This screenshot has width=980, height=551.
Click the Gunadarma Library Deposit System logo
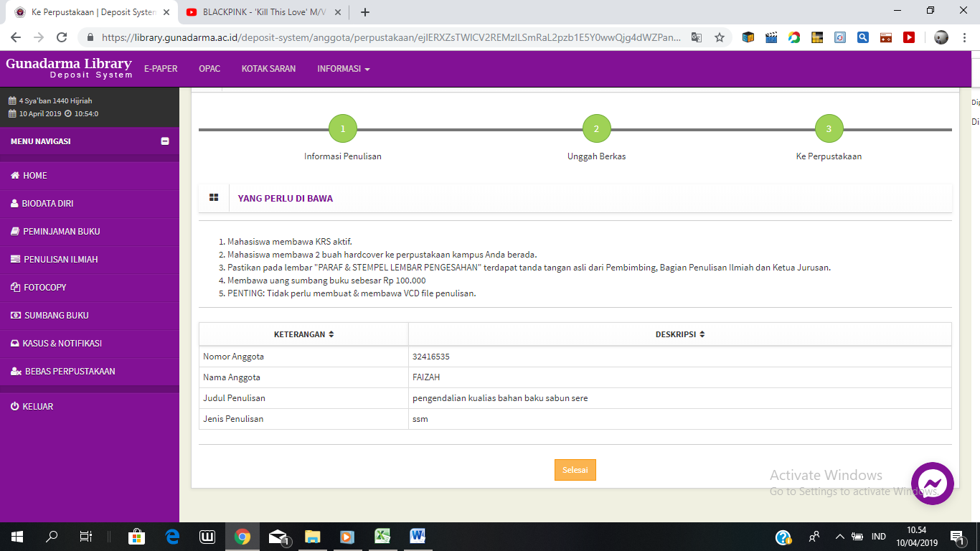coord(69,68)
